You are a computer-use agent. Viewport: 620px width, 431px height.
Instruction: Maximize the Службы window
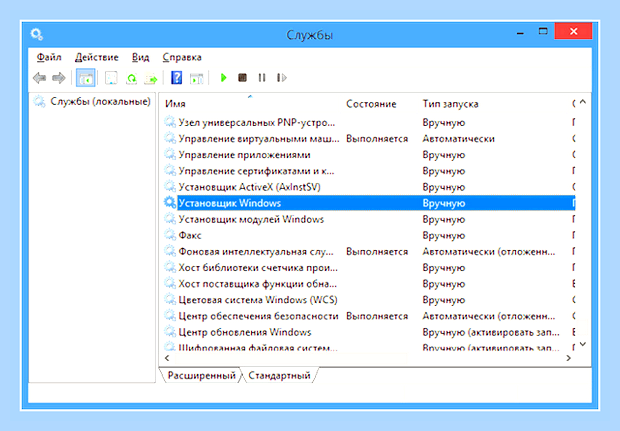coord(543,31)
